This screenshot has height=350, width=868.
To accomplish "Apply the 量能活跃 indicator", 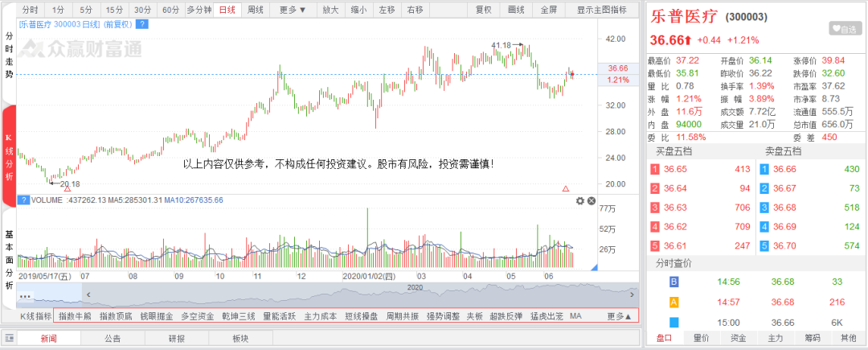I will (x=280, y=316).
